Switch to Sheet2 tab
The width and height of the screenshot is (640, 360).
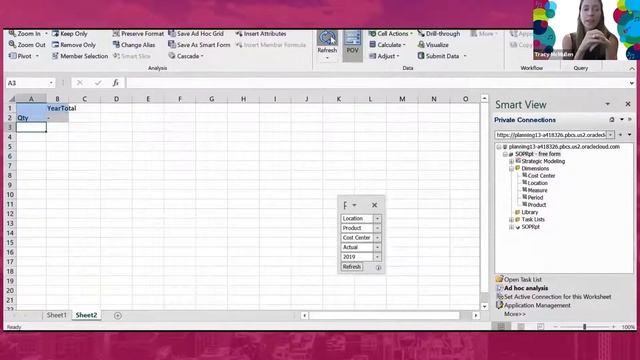coord(87,315)
